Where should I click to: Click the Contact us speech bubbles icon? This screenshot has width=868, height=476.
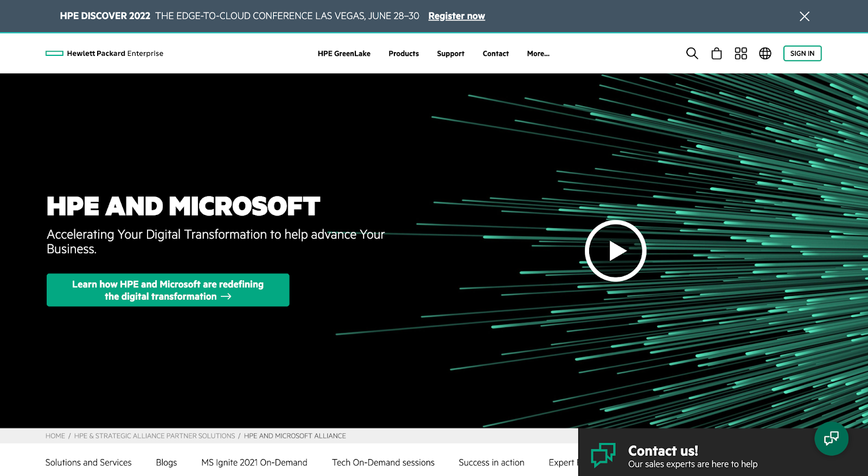pos(603,455)
